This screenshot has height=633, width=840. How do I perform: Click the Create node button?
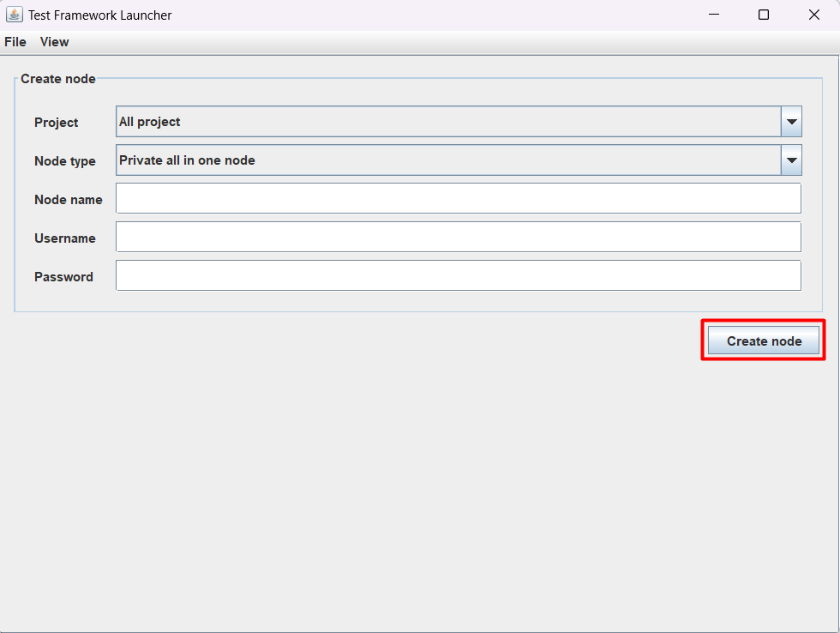(x=764, y=341)
